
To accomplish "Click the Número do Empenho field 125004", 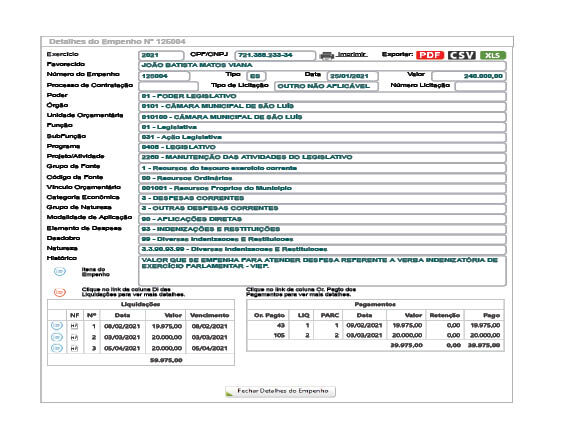I will pyautogui.click(x=164, y=76).
